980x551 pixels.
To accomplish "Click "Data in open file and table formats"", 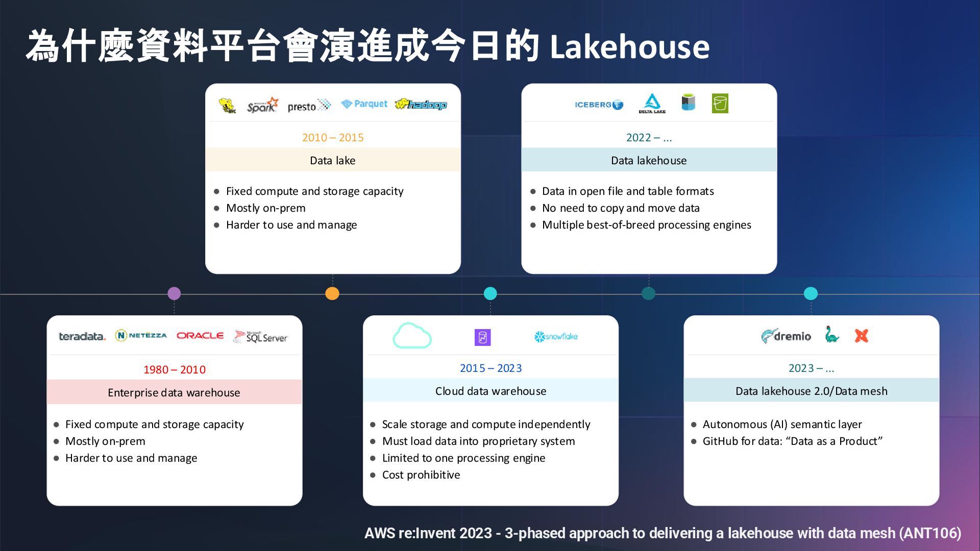I will click(x=628, y=191).
